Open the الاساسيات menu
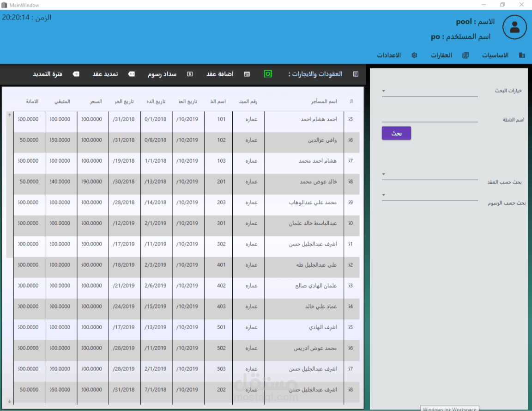The image size is (532, 411). click(x=495, y=55)
